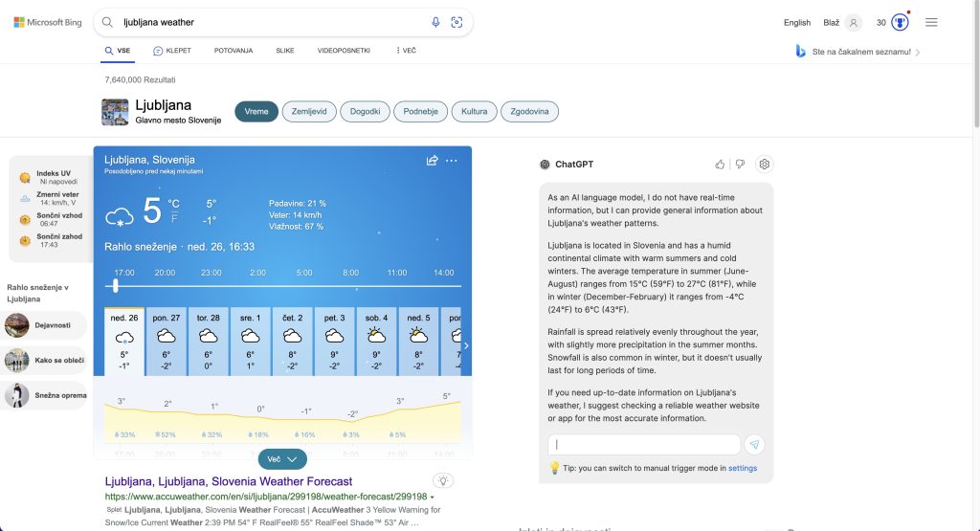Open AccuWeather Ljubljana Weather Forecast link

click(229, 481)
